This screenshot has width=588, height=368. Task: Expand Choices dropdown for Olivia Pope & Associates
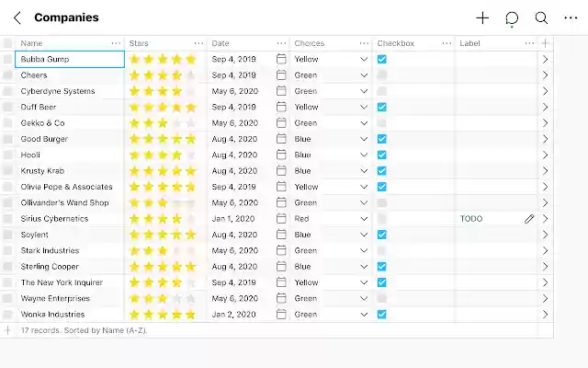tap(364, 187)
